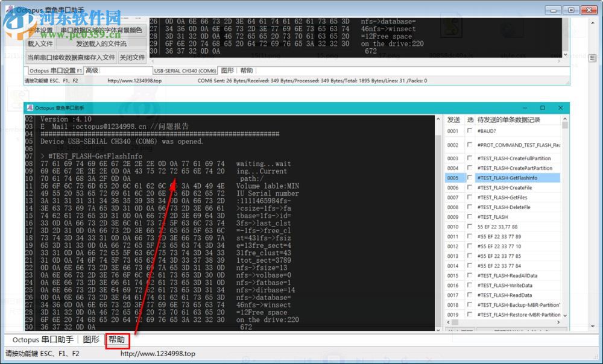This screenshot has width=603, height=364.
Task: Open 帮助 tab beside USB-SERIAL CH340 tab
Action: [247, 71]
